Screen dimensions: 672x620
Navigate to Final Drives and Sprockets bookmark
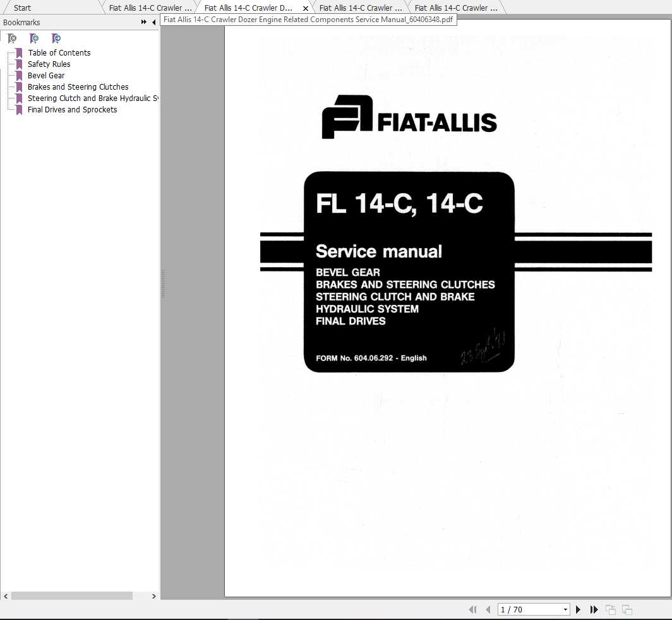[x=73, y=109]
